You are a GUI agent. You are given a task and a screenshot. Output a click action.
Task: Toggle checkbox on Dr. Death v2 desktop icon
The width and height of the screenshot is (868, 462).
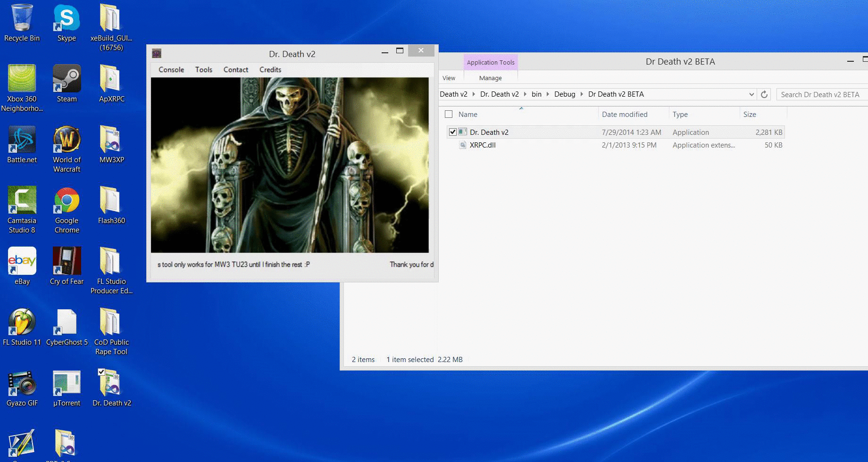click(x=101, y=372)
